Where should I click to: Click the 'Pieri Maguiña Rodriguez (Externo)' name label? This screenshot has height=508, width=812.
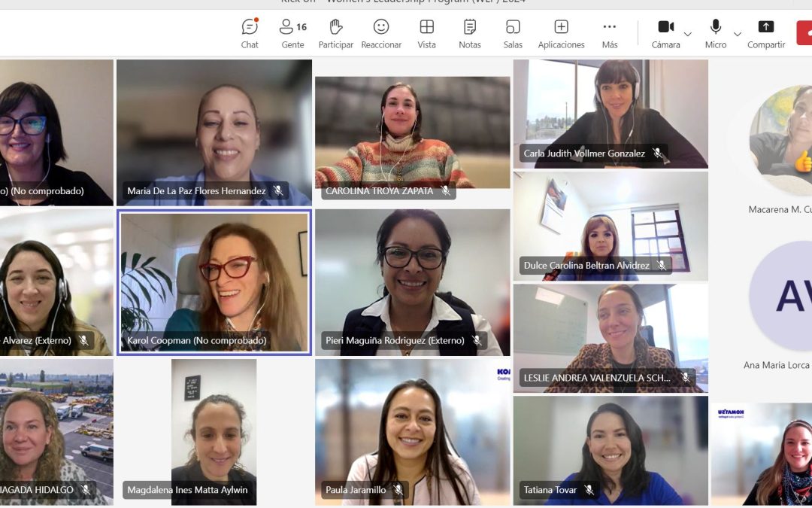click(x=395, y=341)
